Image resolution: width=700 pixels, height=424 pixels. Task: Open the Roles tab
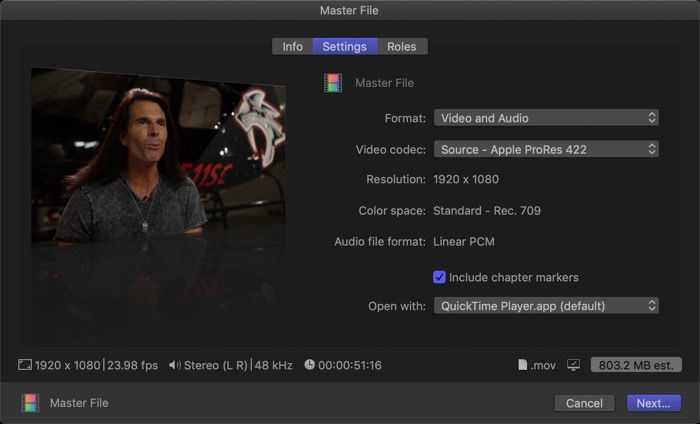(x=402, y=46)
